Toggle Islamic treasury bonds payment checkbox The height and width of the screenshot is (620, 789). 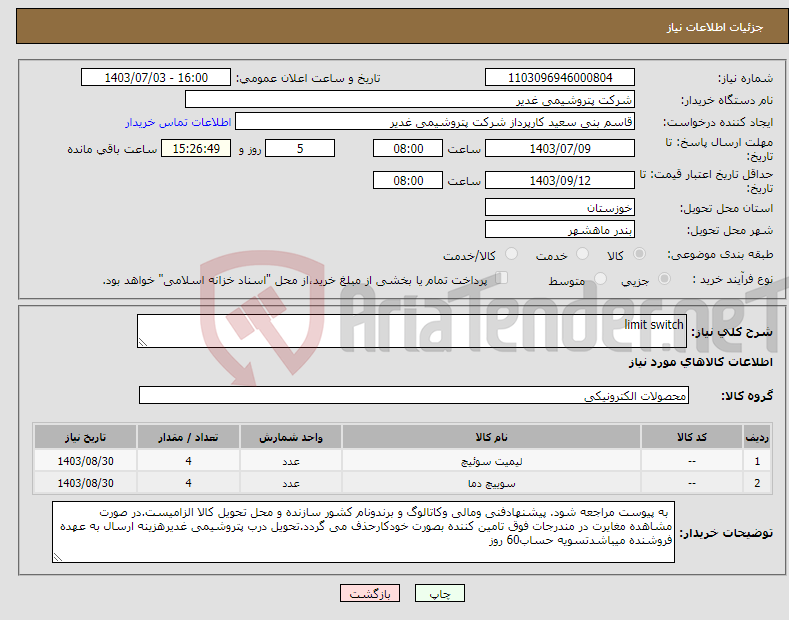pos(502,278)
